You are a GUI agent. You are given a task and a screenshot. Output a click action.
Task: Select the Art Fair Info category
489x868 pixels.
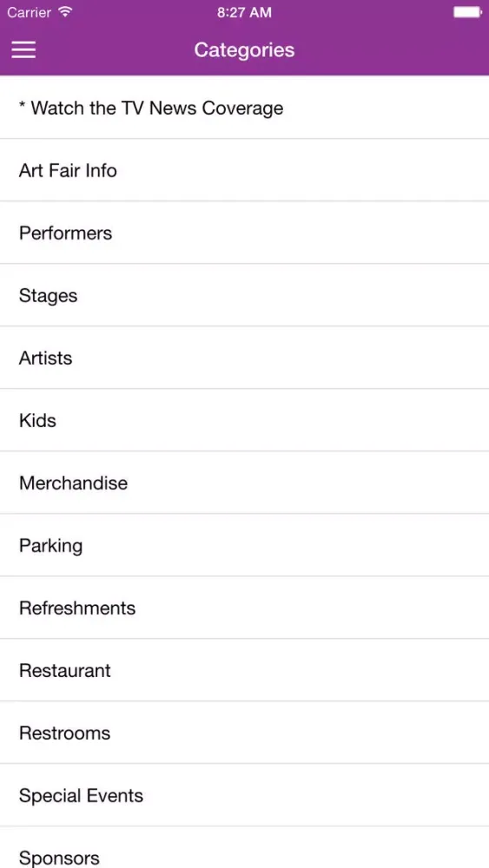tap(244, 170)
